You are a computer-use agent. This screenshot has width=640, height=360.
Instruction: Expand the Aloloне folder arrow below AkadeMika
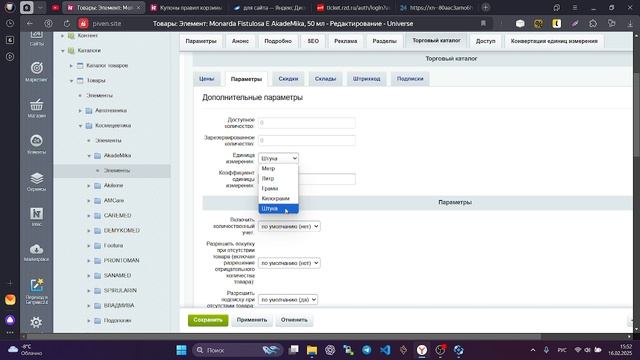tap(89, 186)
